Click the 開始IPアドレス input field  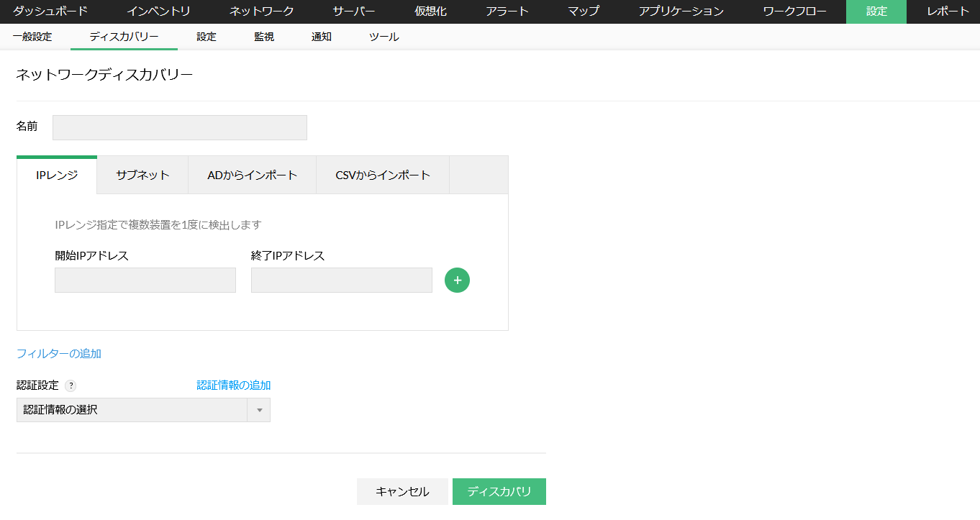(145, 280)
